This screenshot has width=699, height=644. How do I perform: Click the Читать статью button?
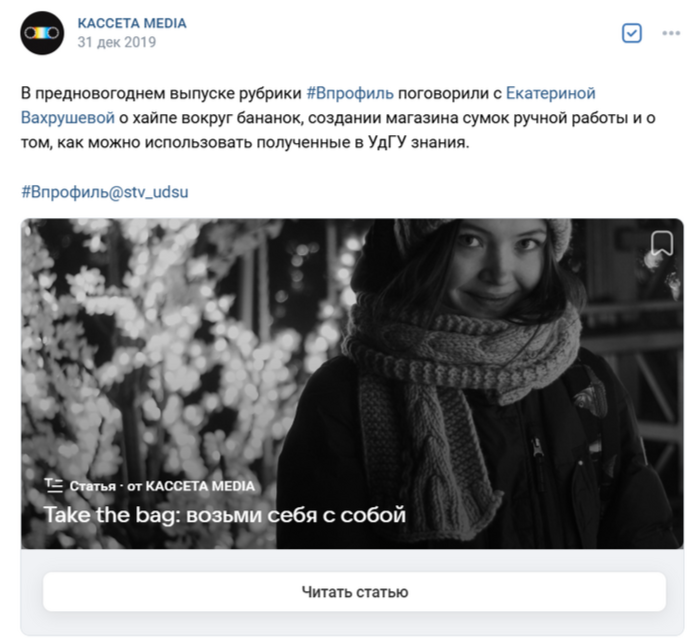coord(354,592)
